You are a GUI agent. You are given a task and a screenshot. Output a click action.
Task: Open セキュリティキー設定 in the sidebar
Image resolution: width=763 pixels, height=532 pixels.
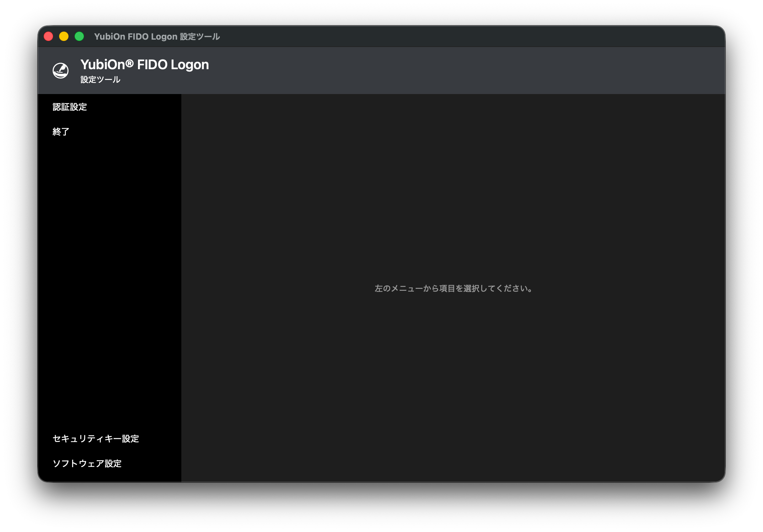click(96, 439)
